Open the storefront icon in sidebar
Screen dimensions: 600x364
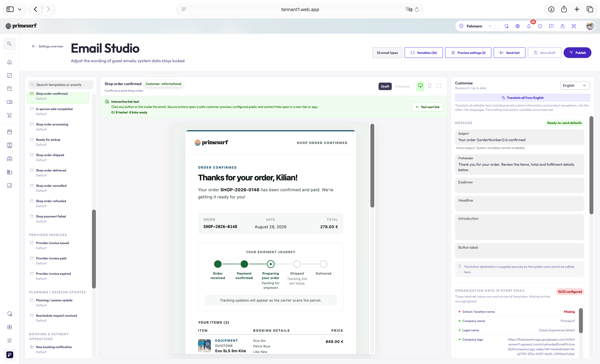[9, 132]
